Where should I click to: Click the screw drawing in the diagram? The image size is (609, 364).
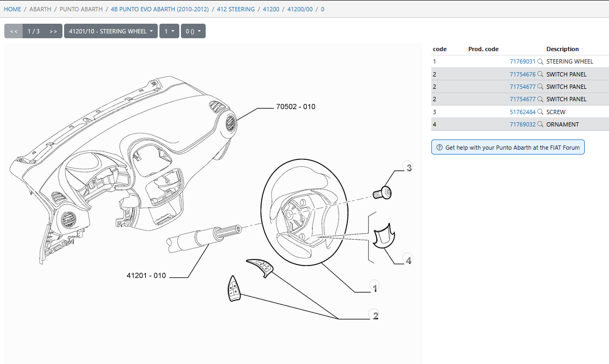pos(382,193)
